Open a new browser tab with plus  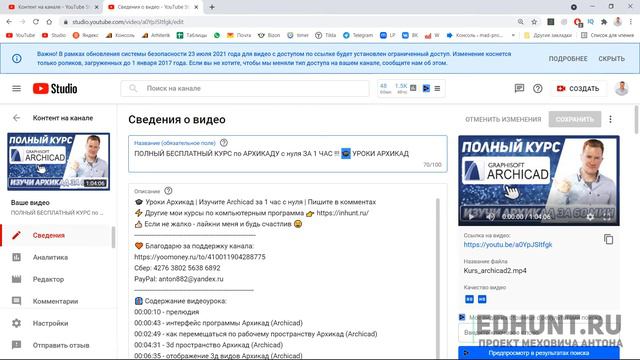[212, 7]
